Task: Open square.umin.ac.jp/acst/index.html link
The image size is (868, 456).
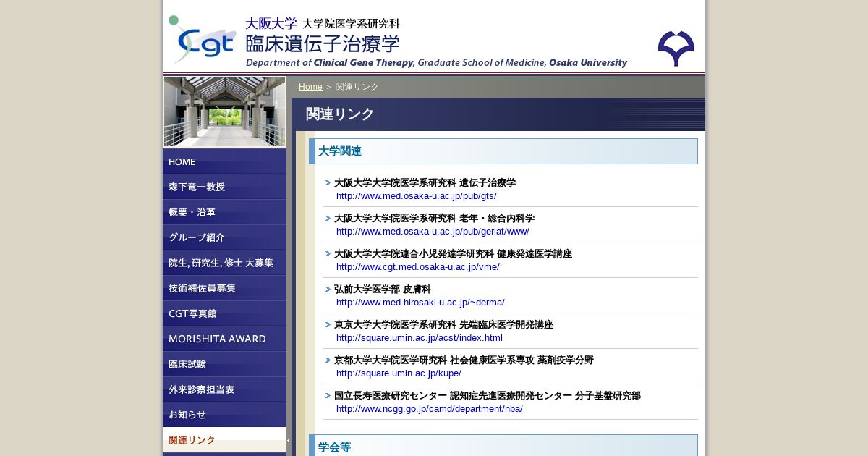Action: click(419, 338)
